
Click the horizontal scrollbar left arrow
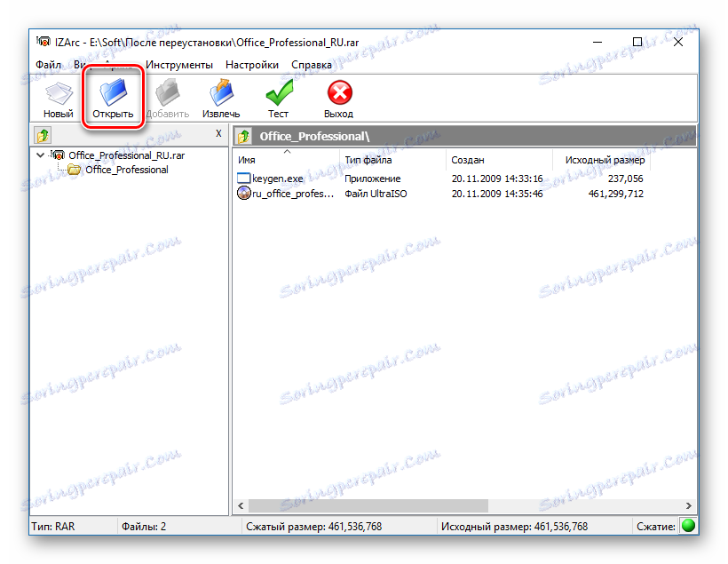coord(241,505)
